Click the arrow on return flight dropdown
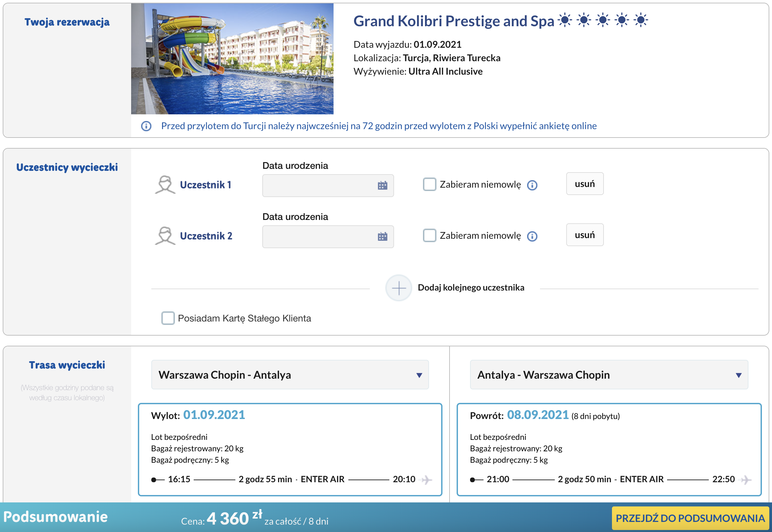The height and width of the screenshot is (532, 772). [738, 375]
